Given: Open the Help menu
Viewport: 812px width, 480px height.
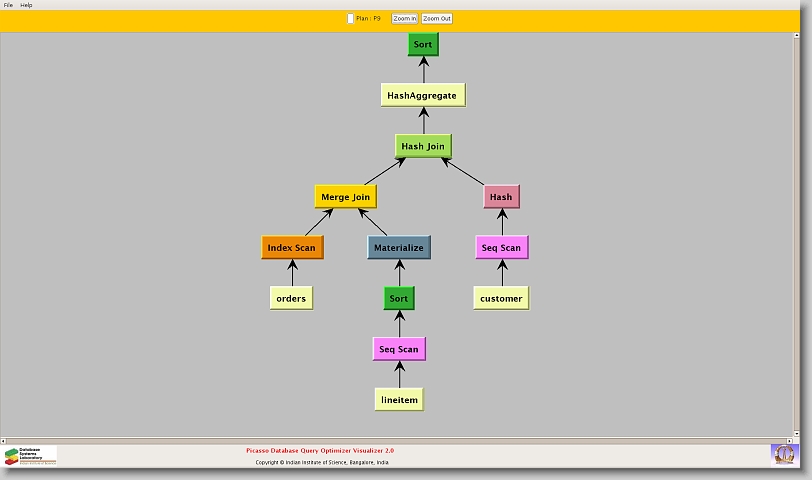Looking at the screenshot, I should (x=26, y=5).
